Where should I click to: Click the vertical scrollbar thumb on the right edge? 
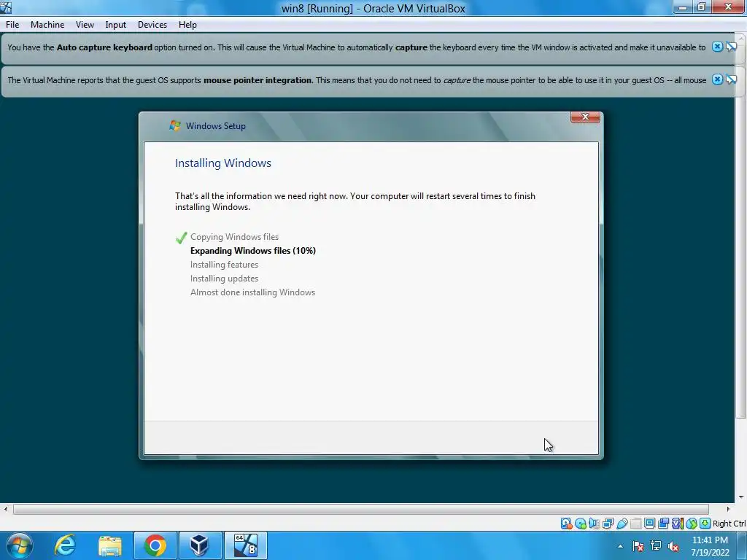(x=741, y=233)
